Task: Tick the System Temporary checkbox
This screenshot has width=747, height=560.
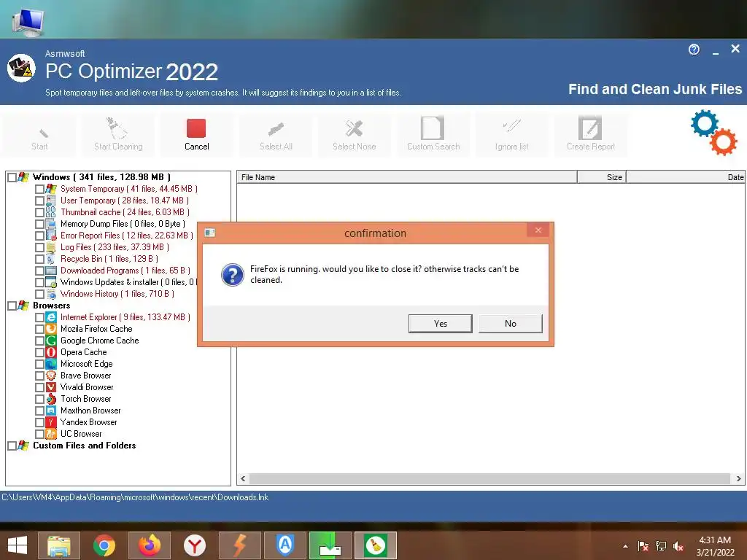Action: pos(39,189)
